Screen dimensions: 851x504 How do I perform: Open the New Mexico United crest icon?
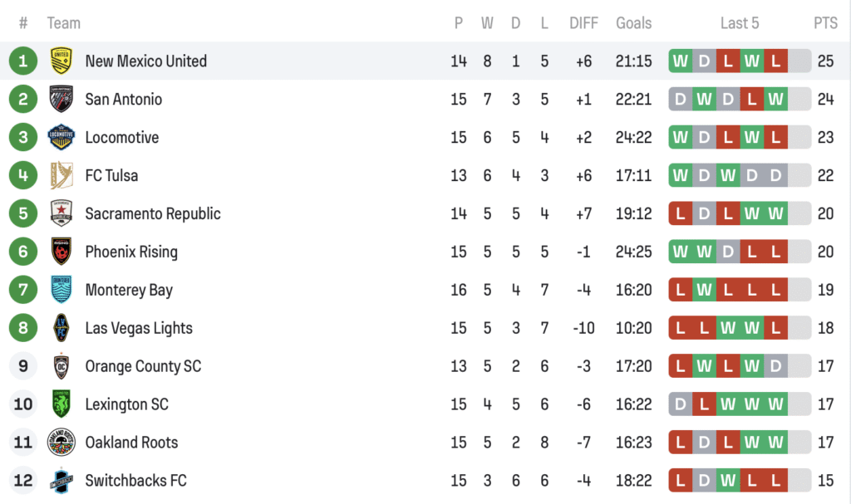(x=61, y=61)
